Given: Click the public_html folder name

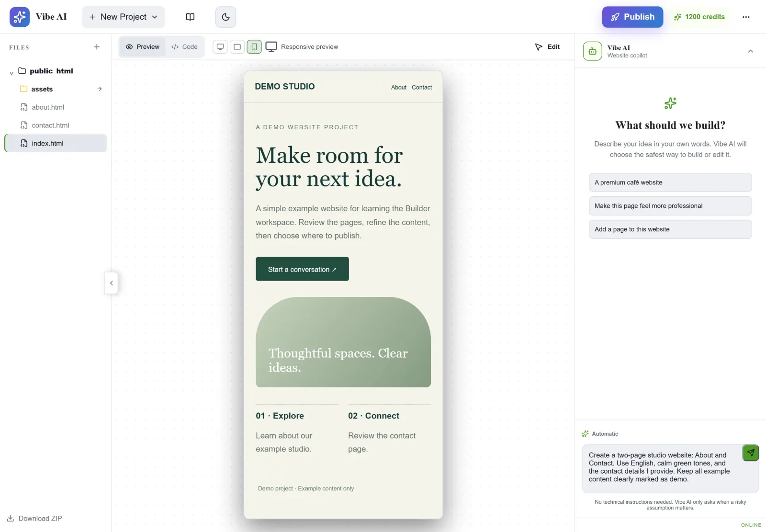Looking at the screenshot, I should [51, 71].
